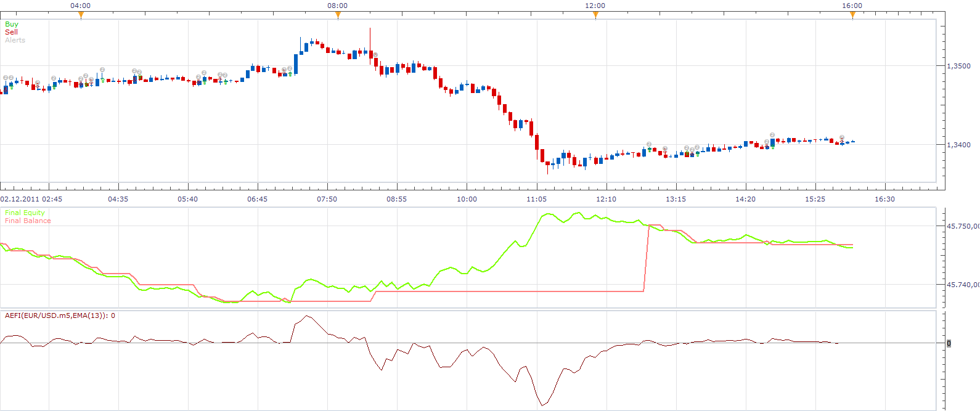Image resolution: width=980 pixels, height=411 pixels.
Task: Click the 1,3400 price axis label
Action: coord(958,145)
